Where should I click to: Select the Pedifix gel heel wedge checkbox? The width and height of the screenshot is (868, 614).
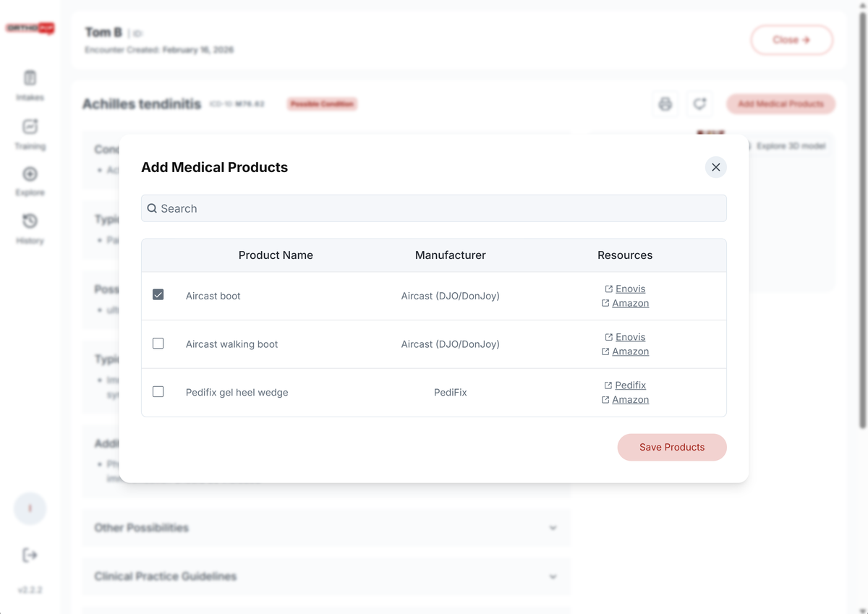click(158, 391)
